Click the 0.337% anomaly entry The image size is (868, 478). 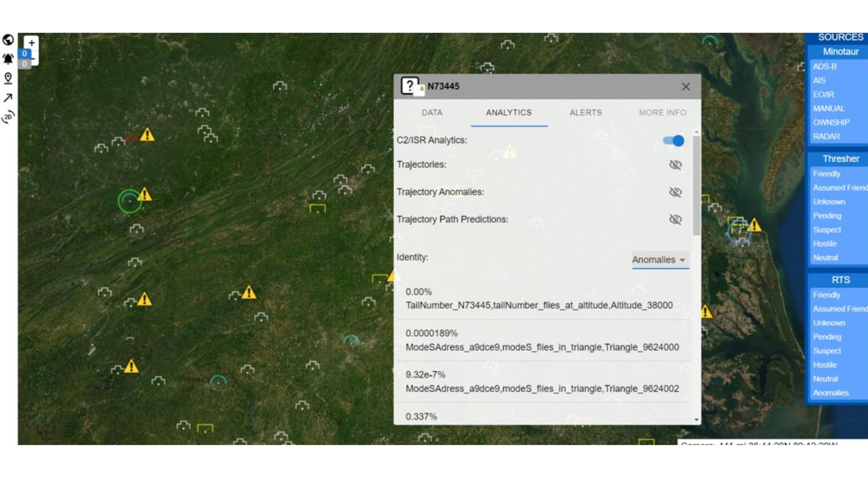tap(421, 417)
